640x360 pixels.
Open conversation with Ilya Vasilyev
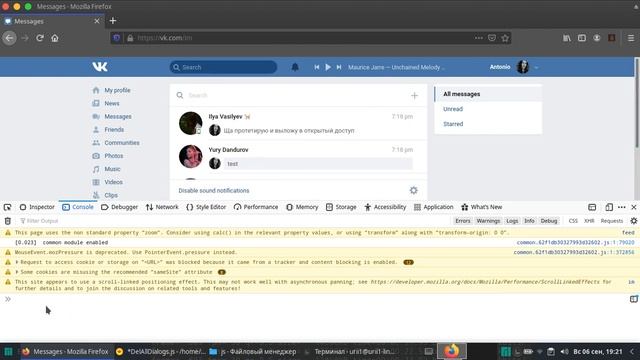pyautogui.click(x=298, y=123)
